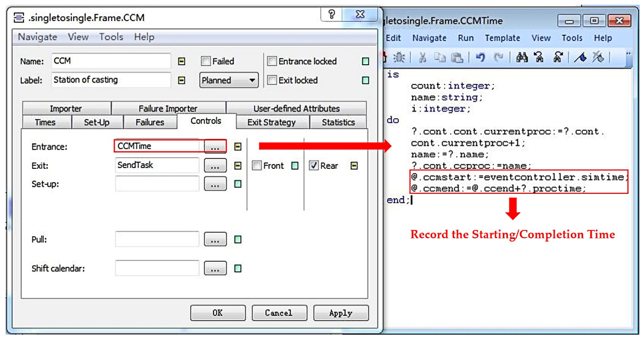Viewport: 644px width, 338px height.
Task: Click the Paste clipboard icon
Action: tap(457, 58)
